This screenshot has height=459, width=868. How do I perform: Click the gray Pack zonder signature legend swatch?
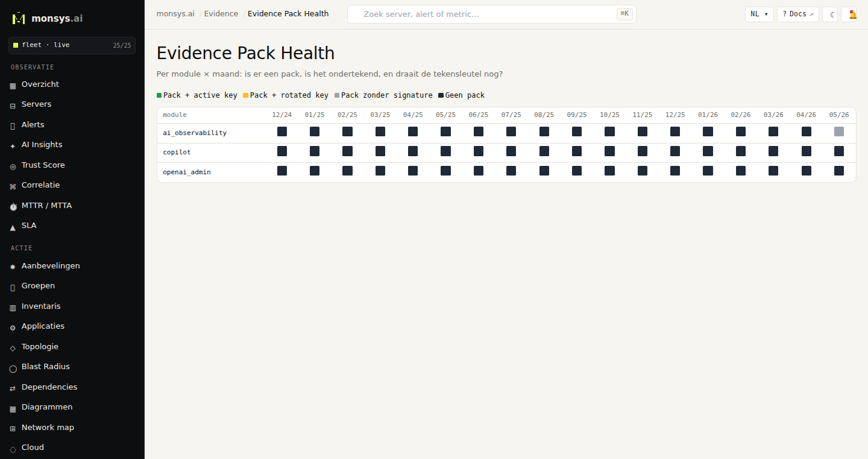click(x=337, y=95)
